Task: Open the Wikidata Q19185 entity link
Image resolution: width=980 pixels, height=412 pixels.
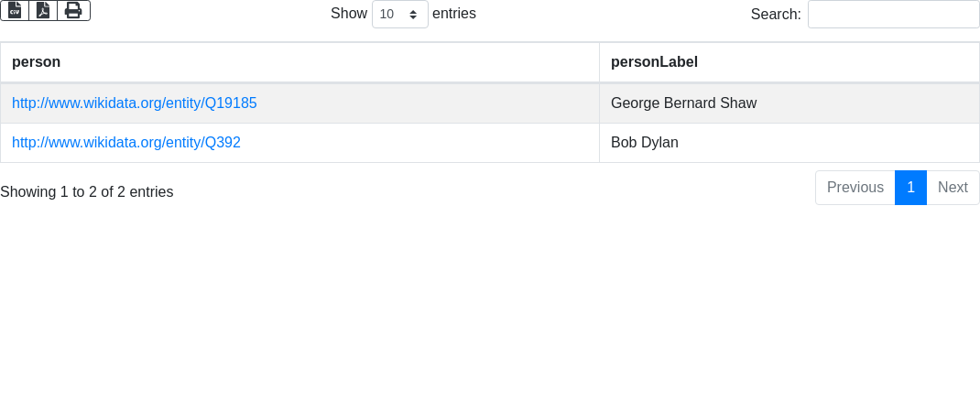Action: 135,103
